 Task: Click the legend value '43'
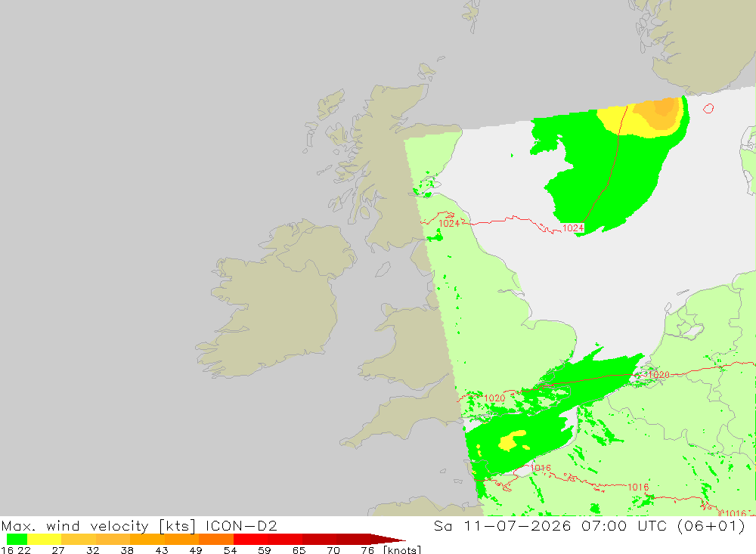click(162, 549)
